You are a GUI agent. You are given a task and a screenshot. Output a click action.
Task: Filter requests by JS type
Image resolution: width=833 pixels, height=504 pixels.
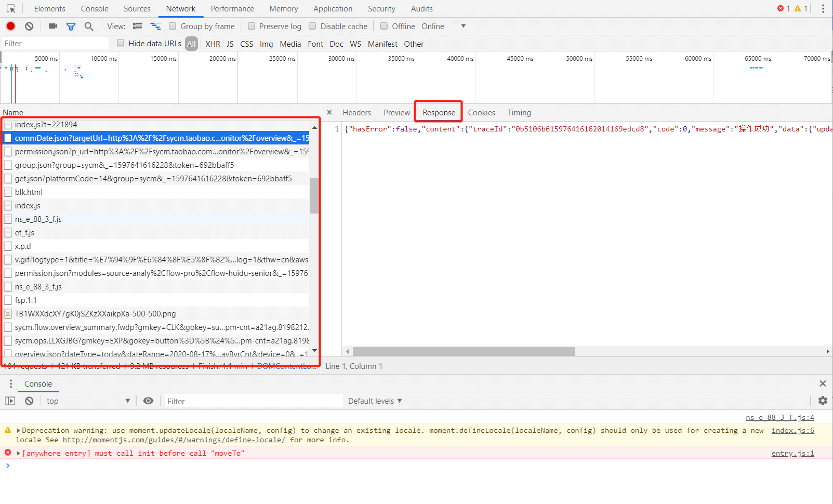click(230, 44)
